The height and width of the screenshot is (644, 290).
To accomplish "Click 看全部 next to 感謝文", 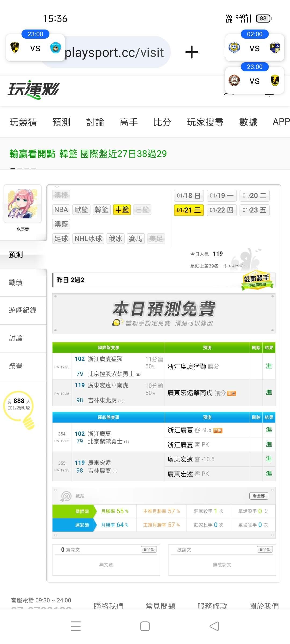I will pyautogui.click(x=265, y=549).
